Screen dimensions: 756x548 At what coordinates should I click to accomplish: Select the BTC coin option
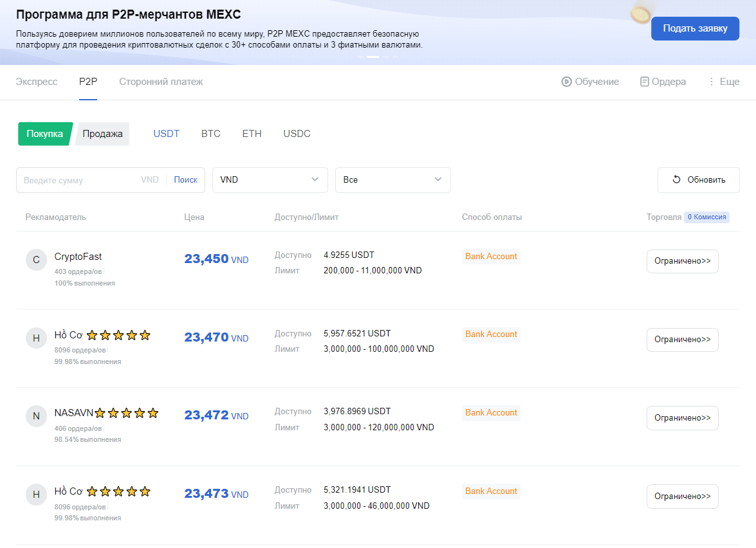[210, 134]
